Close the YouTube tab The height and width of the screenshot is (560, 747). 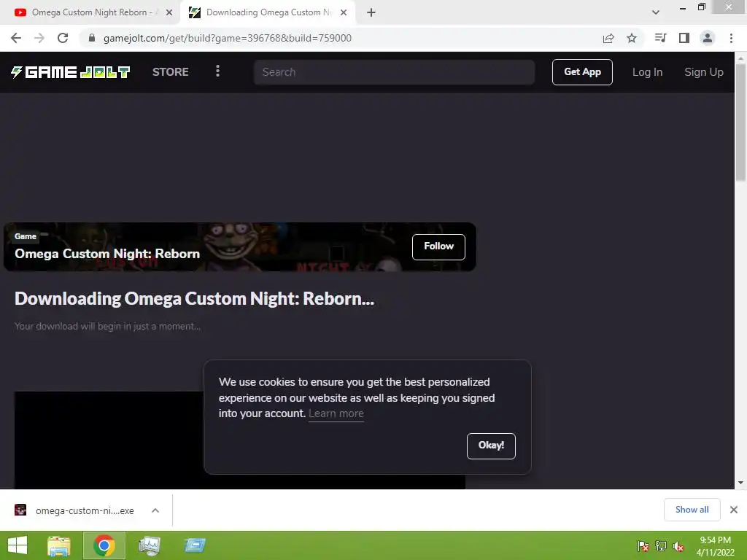tap(169, 13)
